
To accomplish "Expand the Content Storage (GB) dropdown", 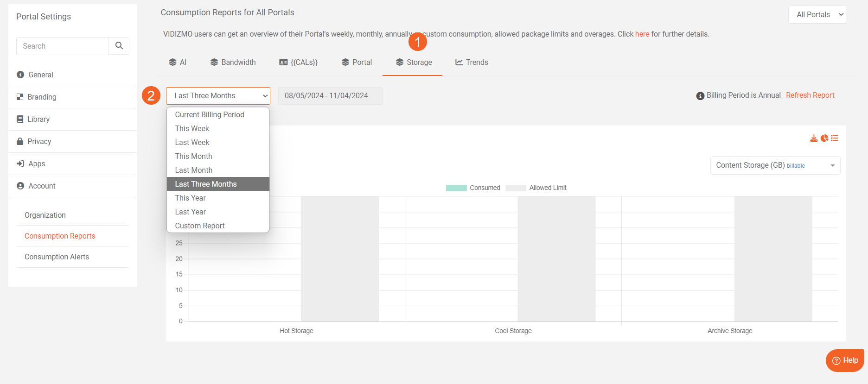I will pyautogui.click(x=775, y=165).
